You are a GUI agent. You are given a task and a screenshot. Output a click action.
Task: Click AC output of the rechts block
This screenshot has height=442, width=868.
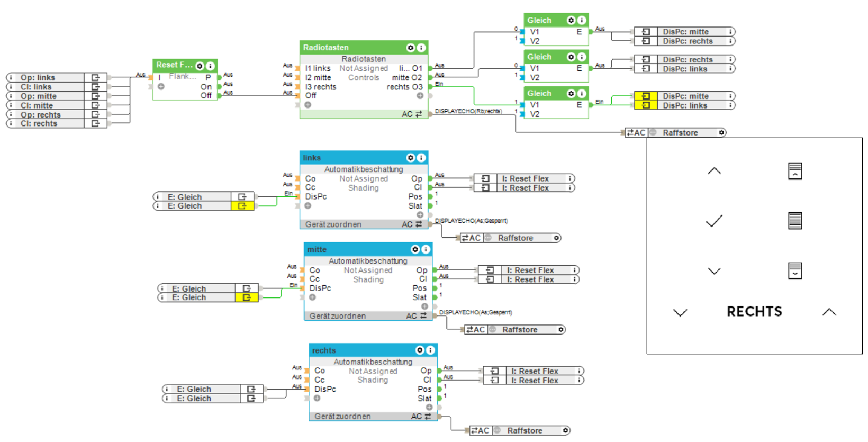pyautogui.click(x=421, y=417)
